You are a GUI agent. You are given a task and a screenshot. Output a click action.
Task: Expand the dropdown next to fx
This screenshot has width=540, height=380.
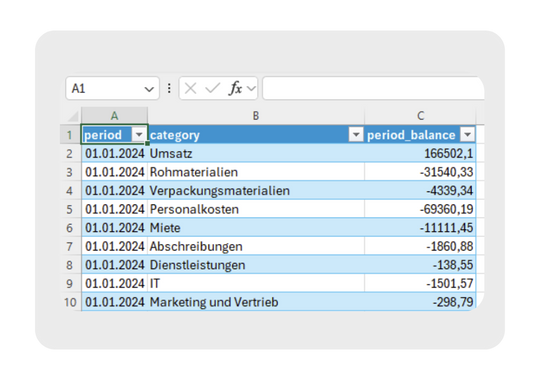pyautogui.click(x=251, y=89)
